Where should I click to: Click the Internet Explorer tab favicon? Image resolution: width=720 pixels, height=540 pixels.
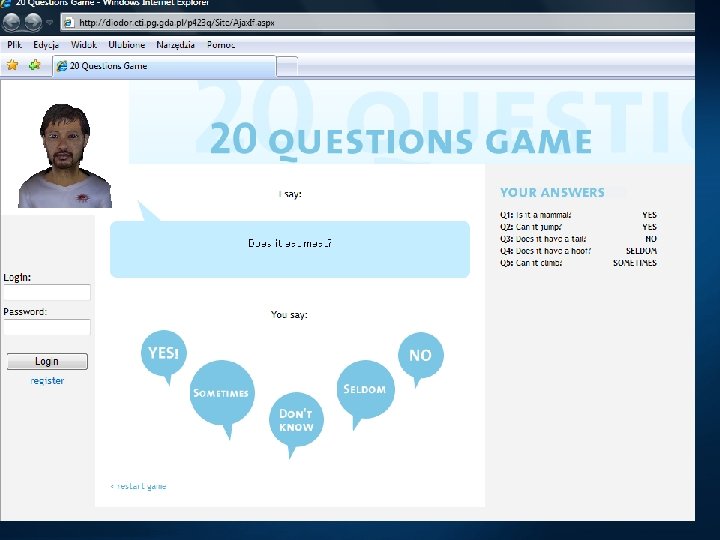[62, 66]
